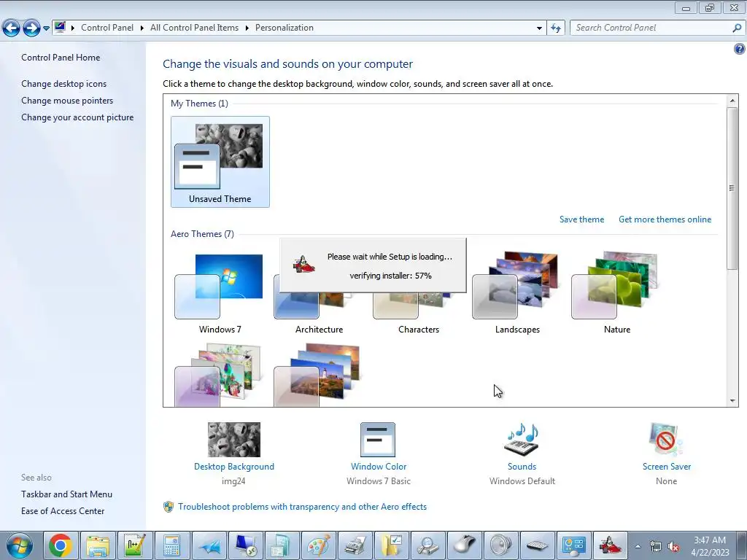Click Get more themes online

click(665, 219)
